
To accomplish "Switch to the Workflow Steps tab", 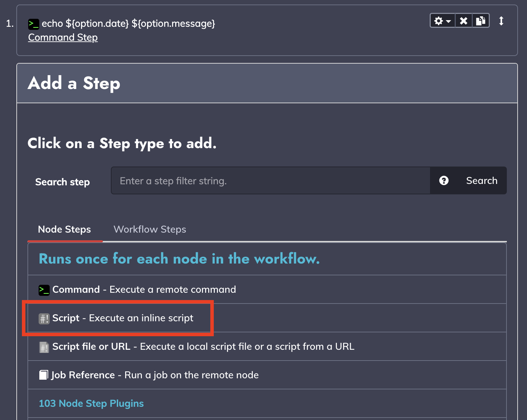I will pos(150,229).
